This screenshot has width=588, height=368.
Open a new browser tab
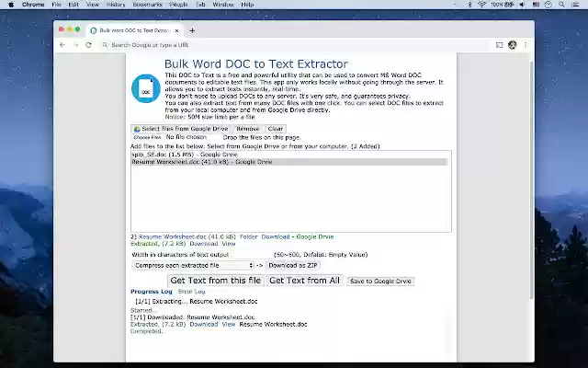[x=192, y=30]
